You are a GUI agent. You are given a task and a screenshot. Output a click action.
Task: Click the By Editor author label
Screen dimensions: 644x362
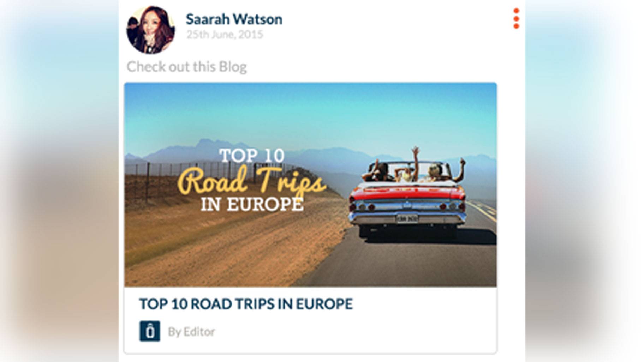pos(191,332)
